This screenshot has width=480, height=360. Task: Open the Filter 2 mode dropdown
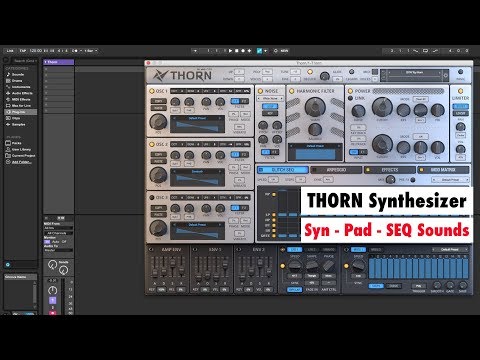[420, 136]
